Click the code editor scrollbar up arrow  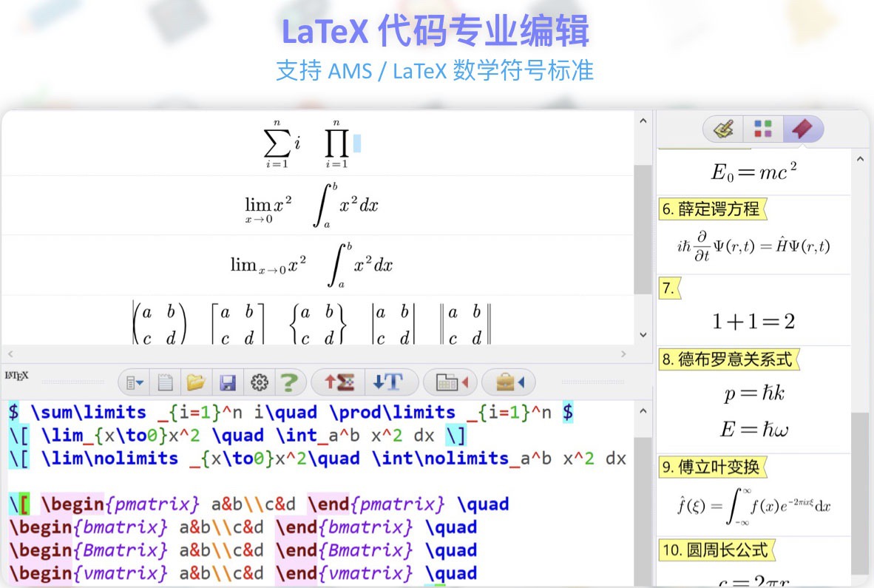click(643, 411)
